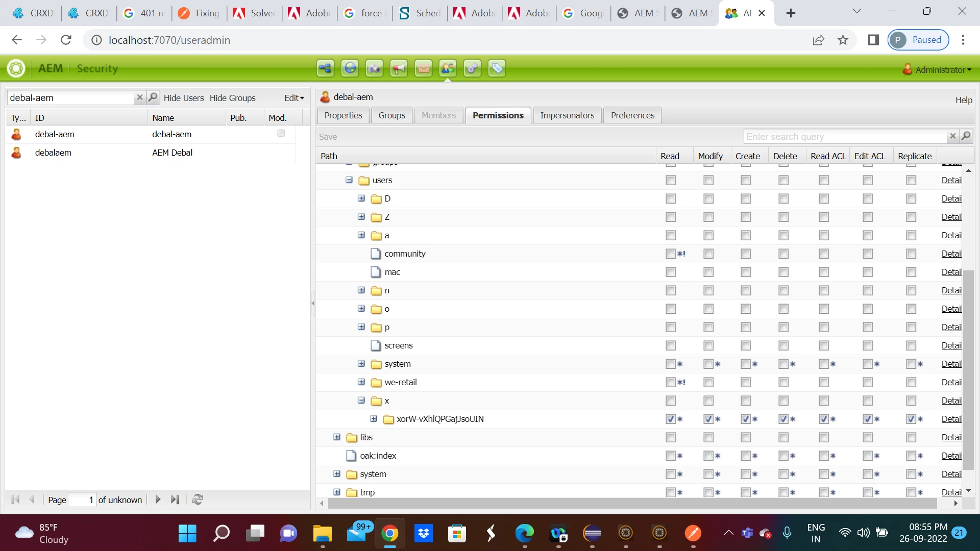The height and width of the screenshot is (551, 980).
Task: Open the camera (Digital Assets) icon
Action: tap(374, 68)
